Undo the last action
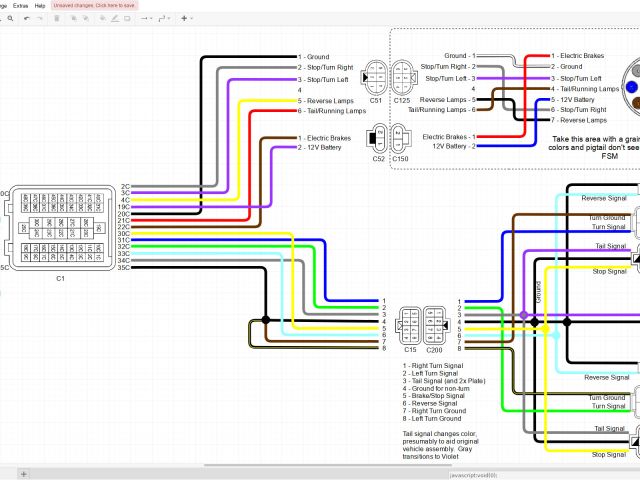The width and height of the screenshot is (640, 480). (25, 18)
